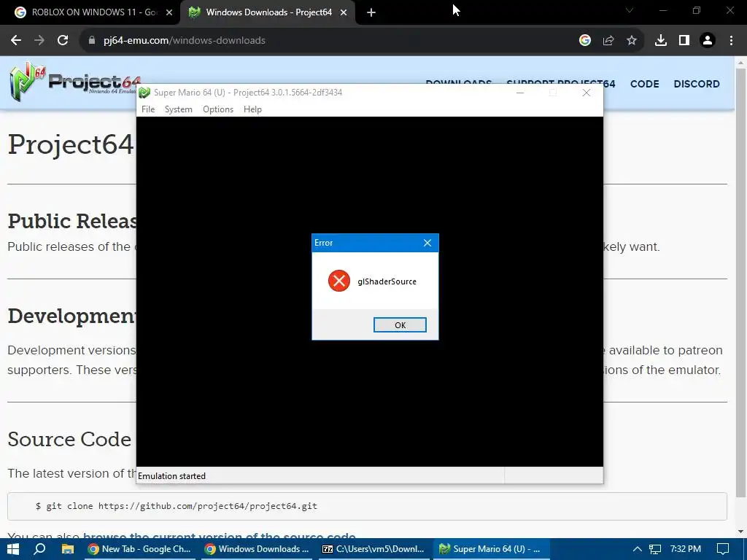The width and height of the screenshot is (747, 560).
Task: Switch to the 7-Zip C:\Users\vm5 taskbar item
Action: point(373,549)
